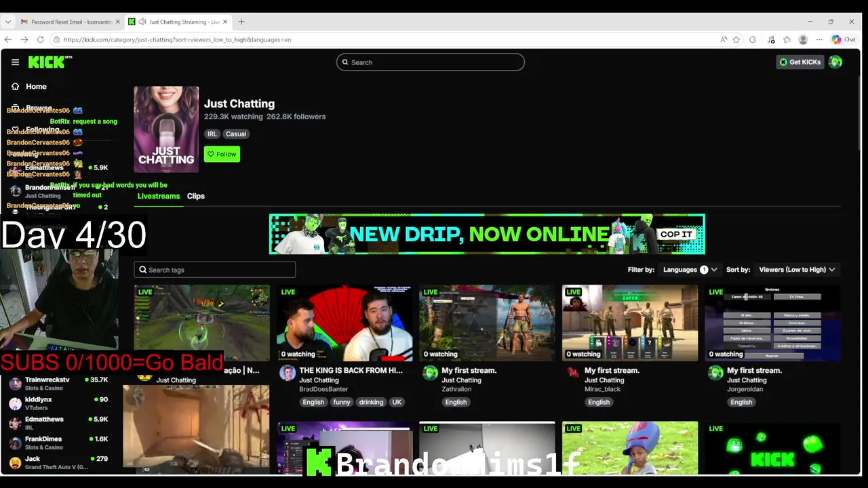Click the browser Forward arrow
The width and height of the screenshot is (868, 488).
[x=24, y=39]
